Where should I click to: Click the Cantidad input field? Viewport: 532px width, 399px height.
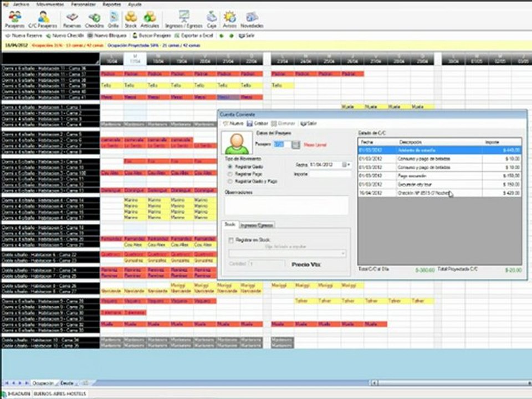point(267,264)
